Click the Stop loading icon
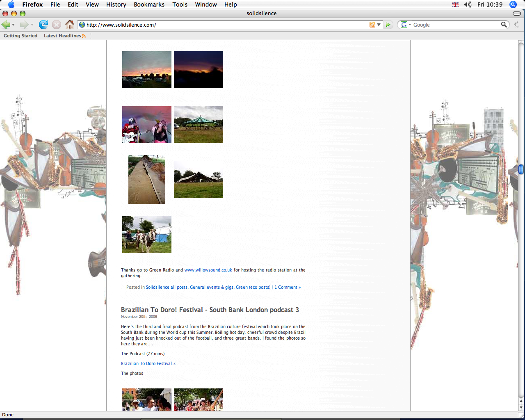 (x=57, y=25)
